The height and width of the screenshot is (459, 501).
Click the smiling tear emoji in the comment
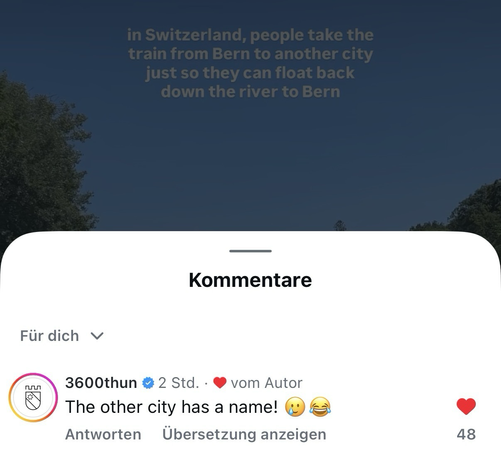tap(295, 407)
